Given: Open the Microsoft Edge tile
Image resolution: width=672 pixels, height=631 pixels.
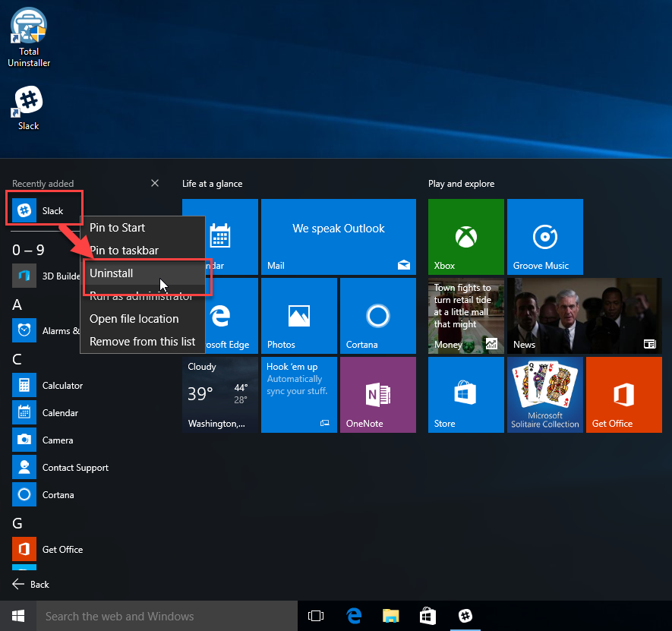Looking at the screenshot, I should click(x=232, y=316).
